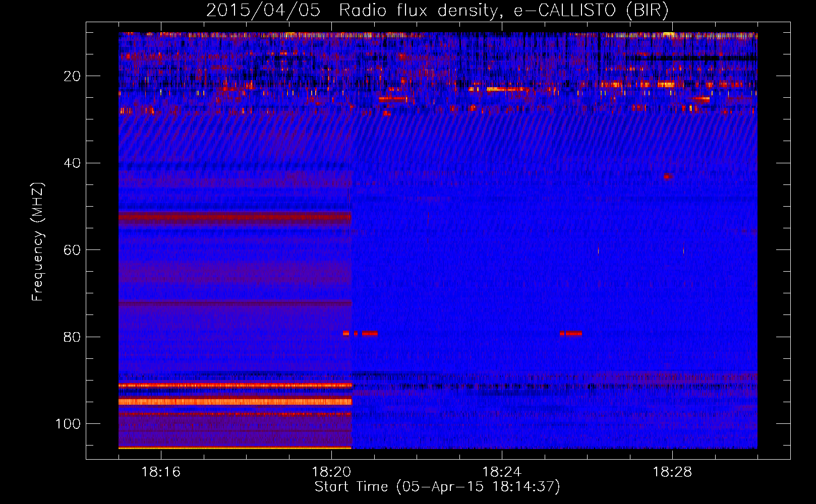Click the 60 MHz frequency tick label
The width and height of the screenshot is (816, 504).
coord(72,250)
